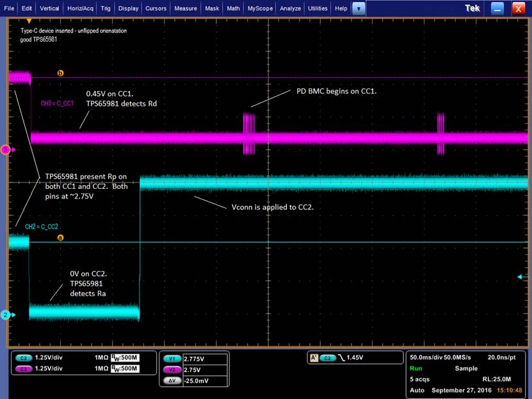
Task: Open the Display menu
Action: (x=128, y=8)
